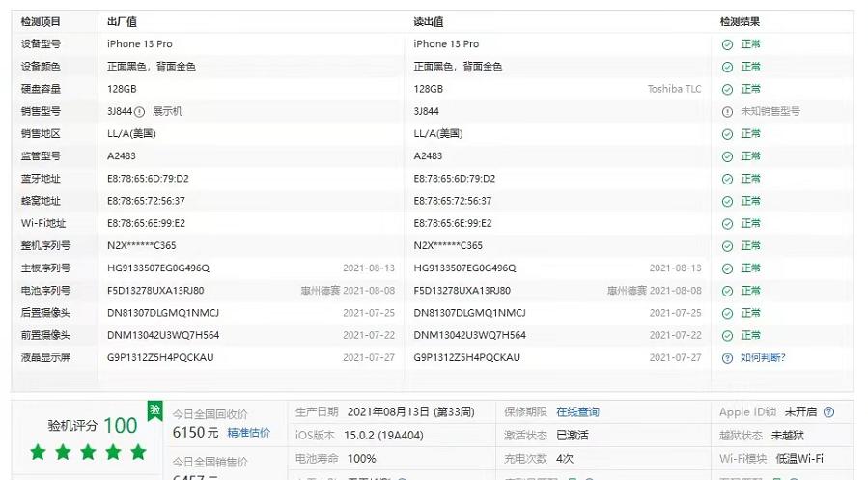
Task: Click read front camera serial DNM13042U3WQ7H564
Action: pyautogui.click(x=469, y=335)
